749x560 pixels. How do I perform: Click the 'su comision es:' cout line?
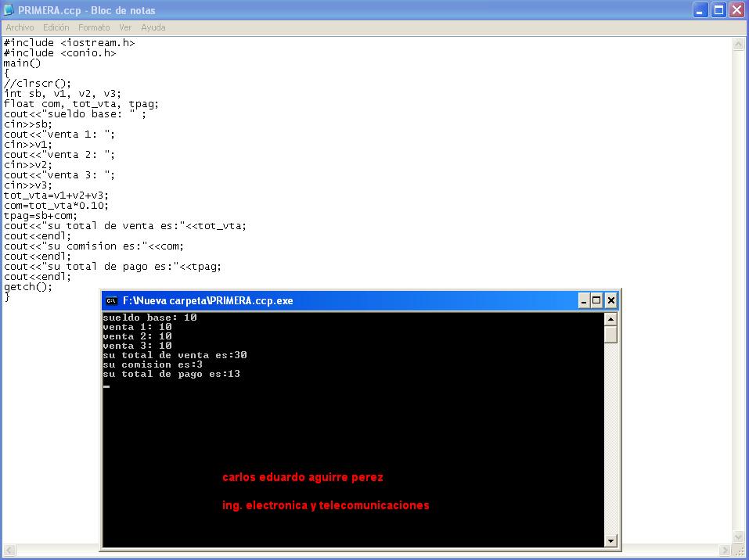point(94,246)
